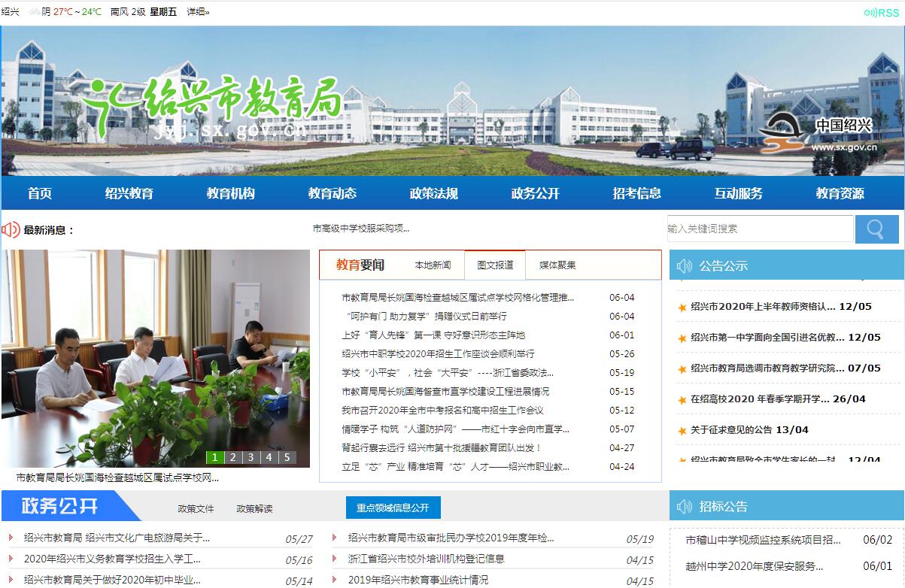Click the 重点领域信息公开 button
Viewport: 905px width, 588px height.
[x=393, y=508]
